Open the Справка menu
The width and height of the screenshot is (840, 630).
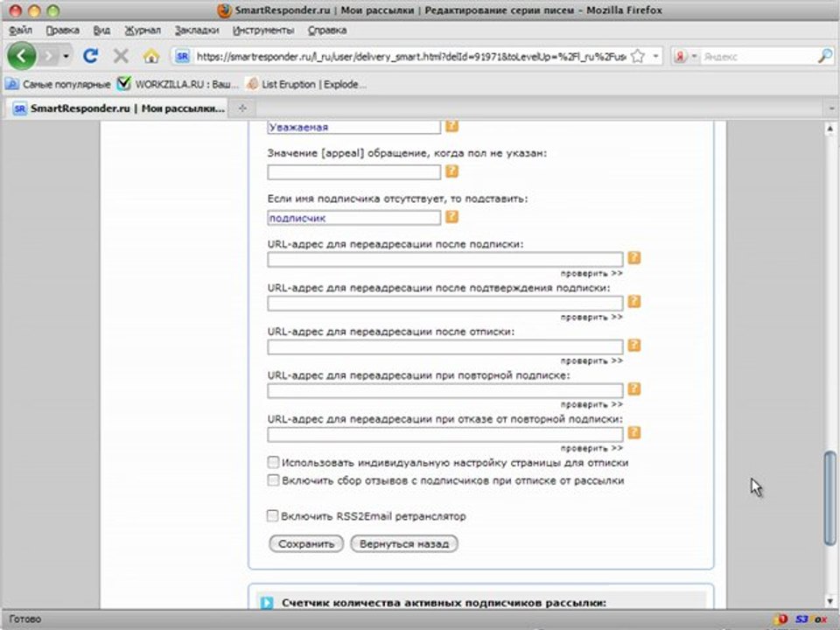pos(327,30)
